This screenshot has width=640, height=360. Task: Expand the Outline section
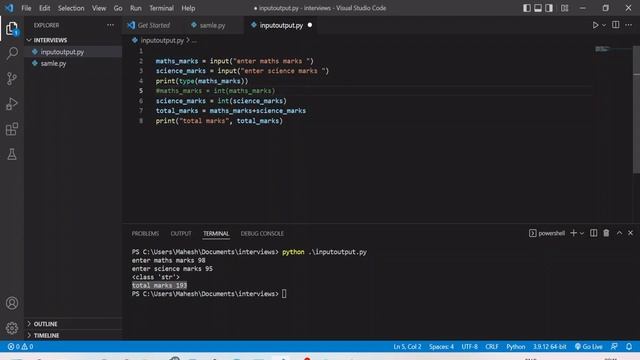[x=73, y=324]
